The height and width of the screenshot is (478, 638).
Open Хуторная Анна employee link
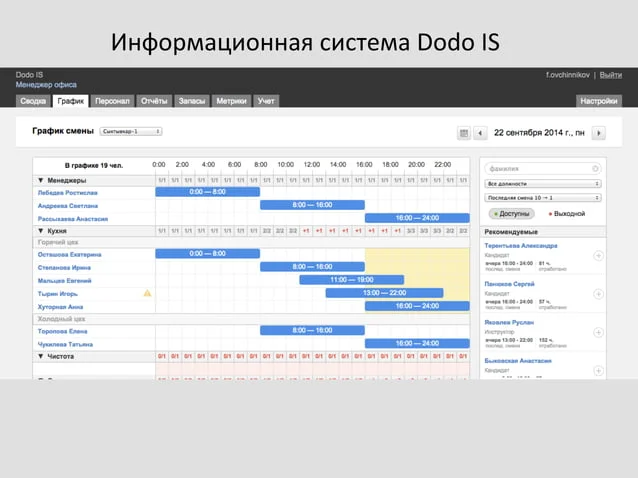tap(61, 307)
